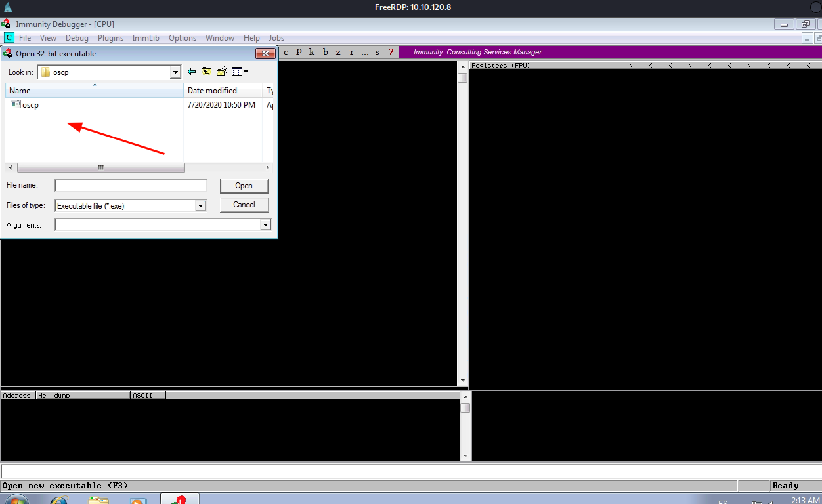Click file list scroll-left arrow
Viewport: 822px width, 504px height.
[11, 168]
